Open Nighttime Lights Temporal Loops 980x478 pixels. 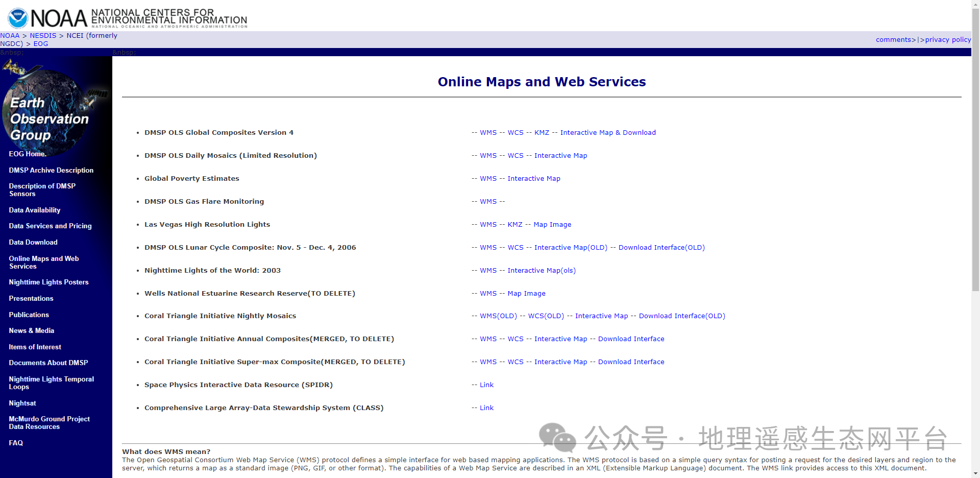pyautogui.click(x=51, y=383)
